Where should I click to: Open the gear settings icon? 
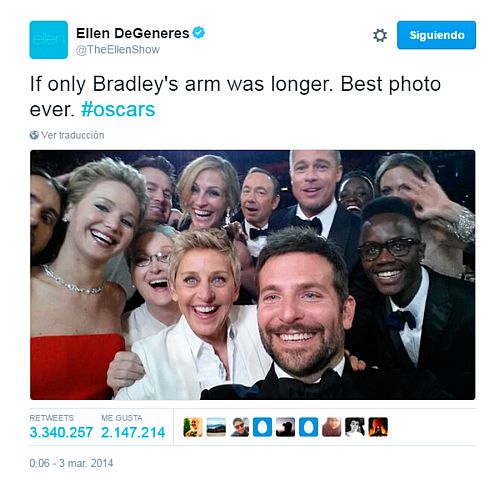[x=380, y=35]
